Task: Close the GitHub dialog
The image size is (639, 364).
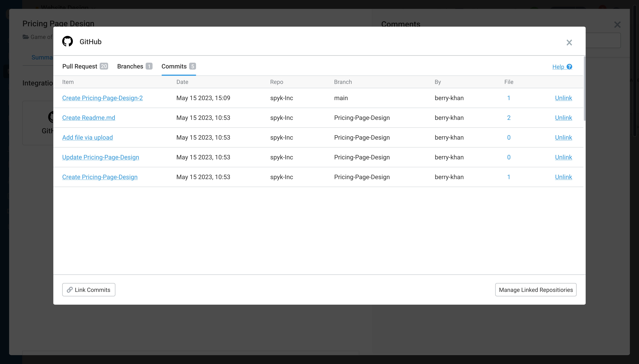Action: (x=569, y=43)
